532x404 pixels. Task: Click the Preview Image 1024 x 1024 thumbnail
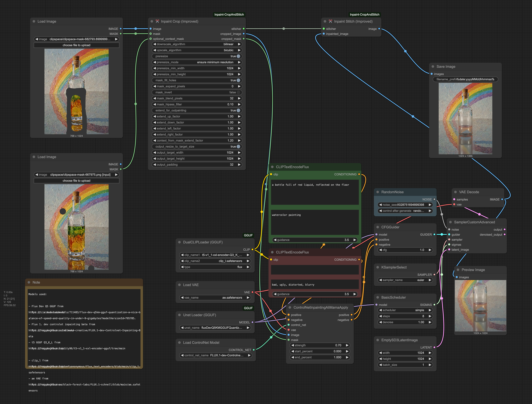pyautogui.click(x=480, y=306)
